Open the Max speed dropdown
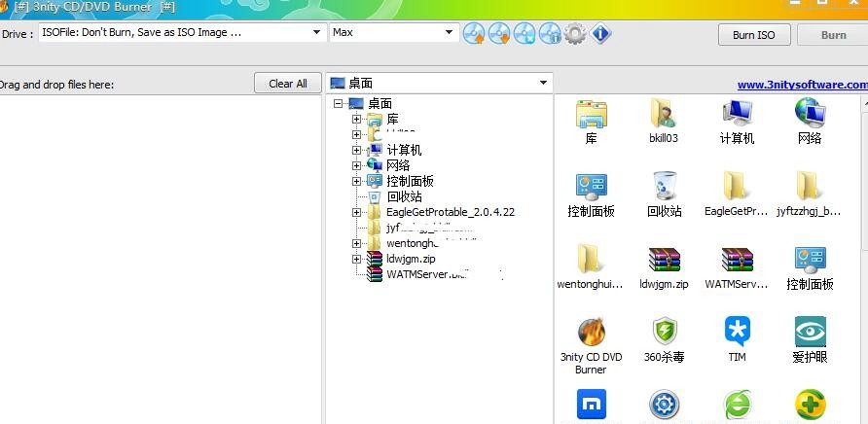868x424 pixels. 394,33
